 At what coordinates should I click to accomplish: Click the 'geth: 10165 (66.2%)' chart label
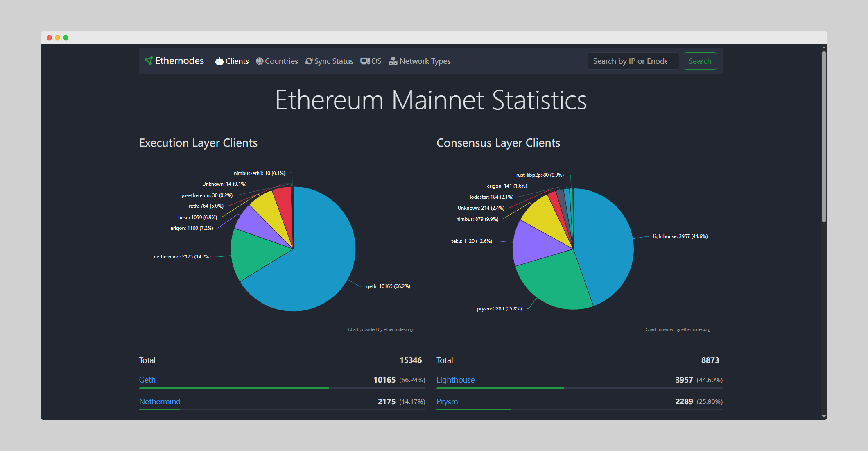pos(388,286)
